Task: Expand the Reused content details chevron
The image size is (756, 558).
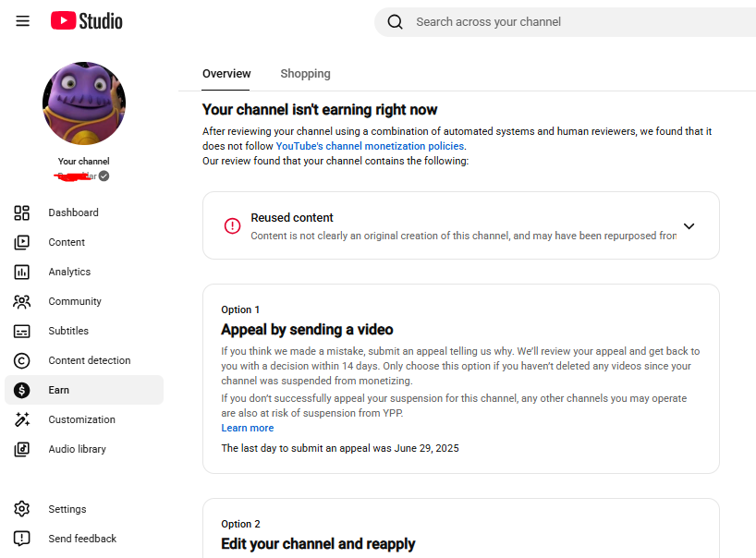Action: (x=689, y=226)
